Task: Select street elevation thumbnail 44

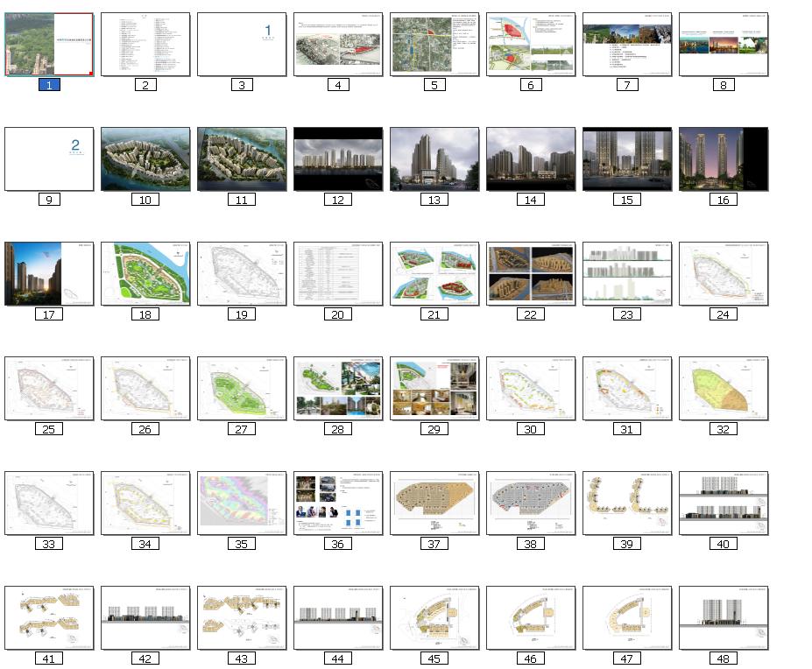Action: [x=338, y=617]
